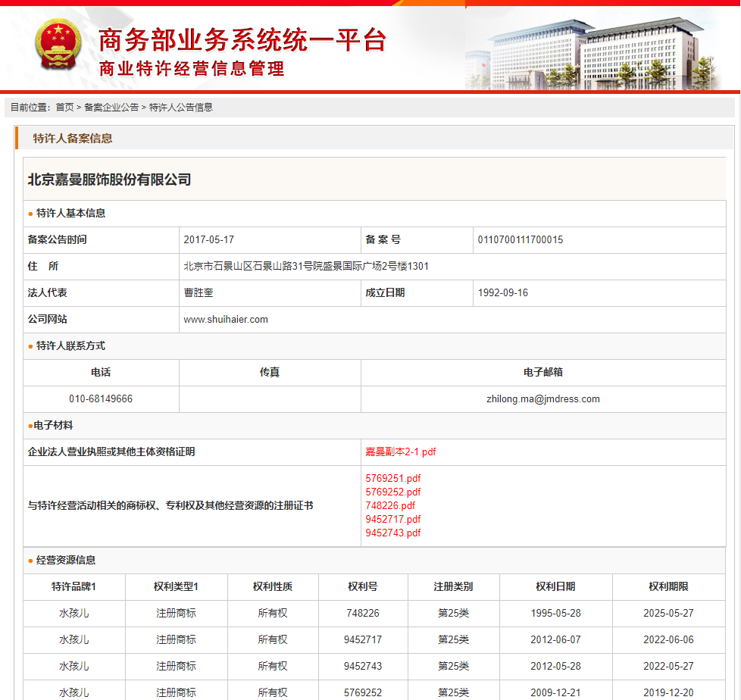Click rights date 2012-06-07
This screenshot has height=700, width=741.
tap(556, 639)
